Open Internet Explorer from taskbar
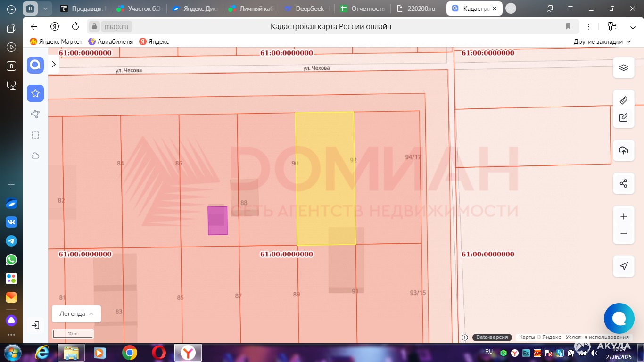Image resolution: width=644 pixels, height=362 pixels. click(42, 353)
